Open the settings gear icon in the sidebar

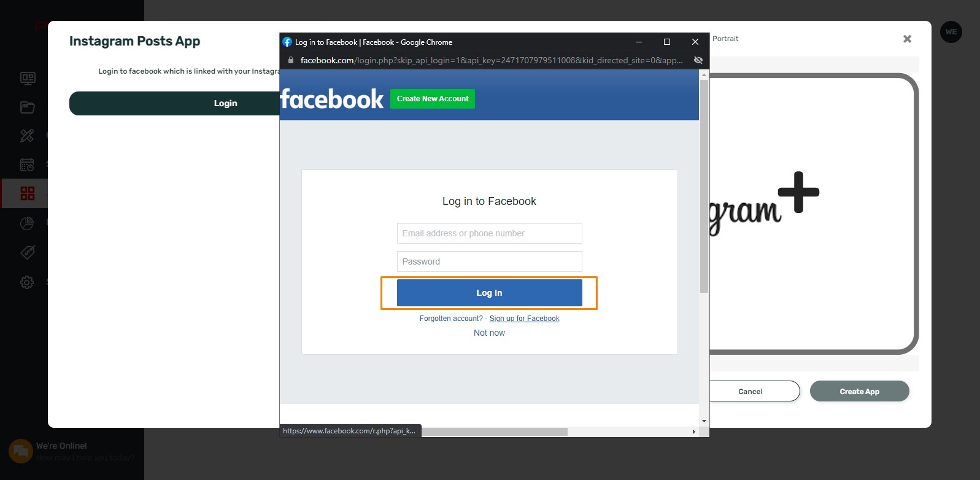pyautogui.click(x=28, y=282)
